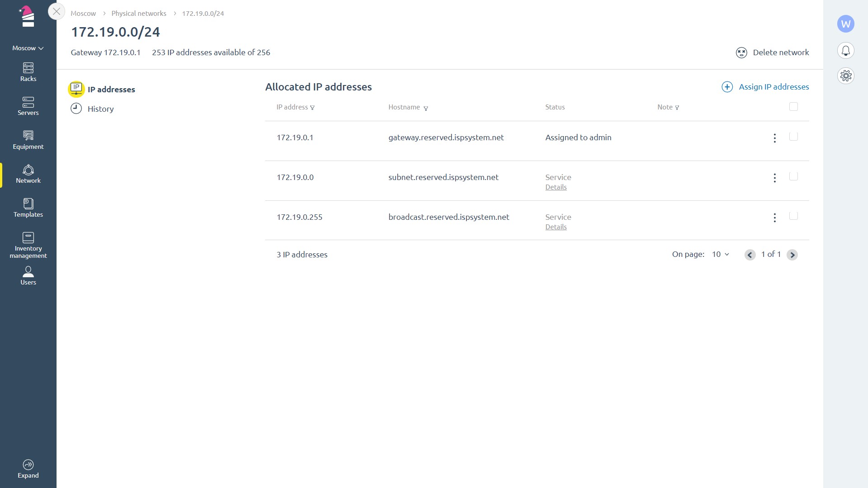Image resolution: width=868 pixels, height=488 pixels.
Task: Close the network panel with X button
Action: (x=57, y=11)
